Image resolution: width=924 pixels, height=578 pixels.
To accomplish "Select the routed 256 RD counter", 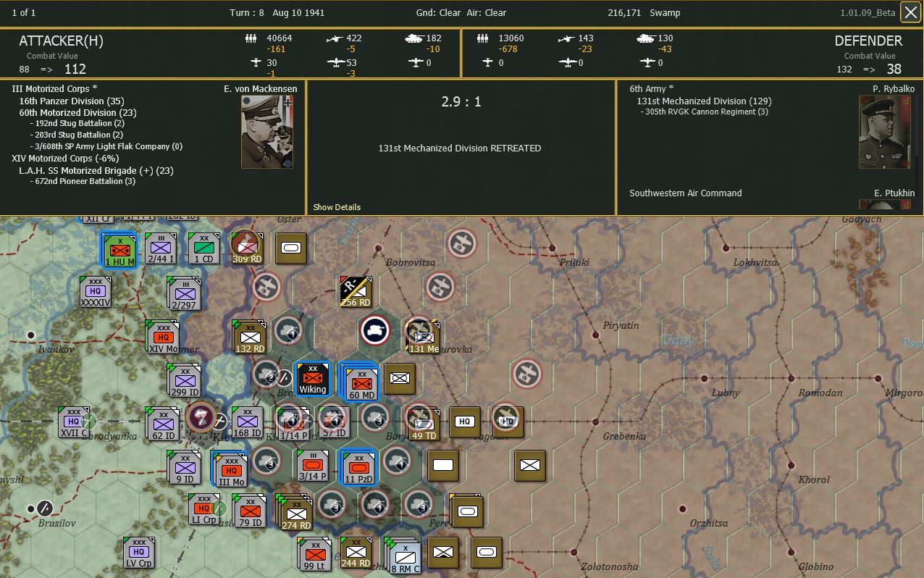I will tap(356, 292).
